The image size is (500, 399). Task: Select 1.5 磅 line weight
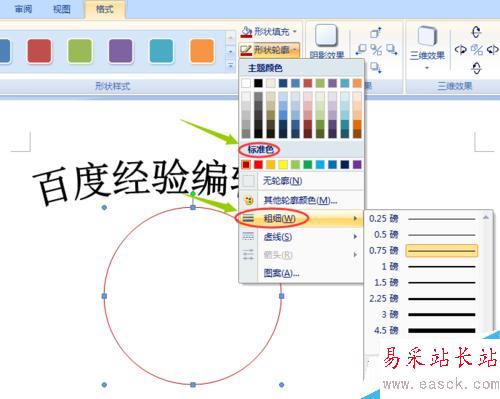pyautogui.click(x=423, y=283)
